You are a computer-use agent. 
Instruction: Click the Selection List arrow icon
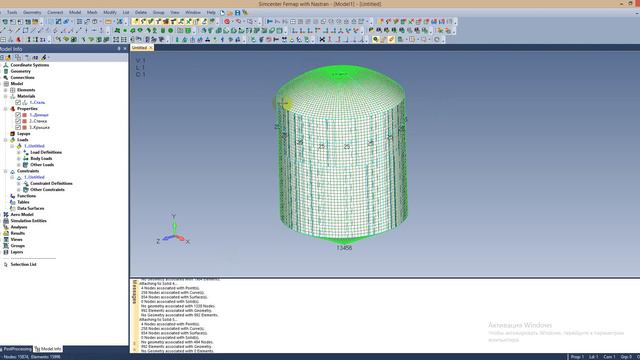point(6,264)
